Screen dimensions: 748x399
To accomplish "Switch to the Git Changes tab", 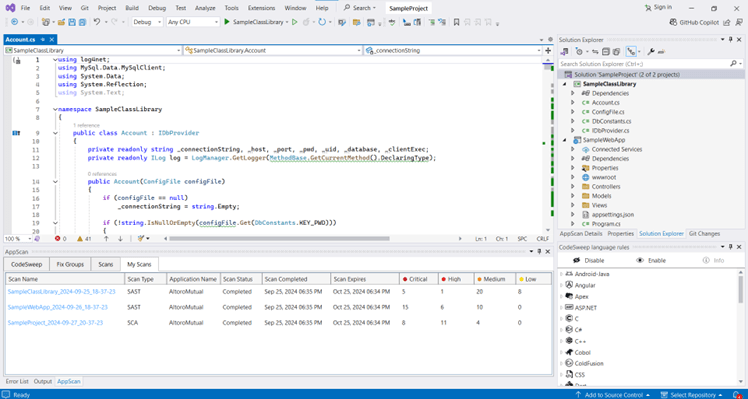I will [x=704, y=233].
